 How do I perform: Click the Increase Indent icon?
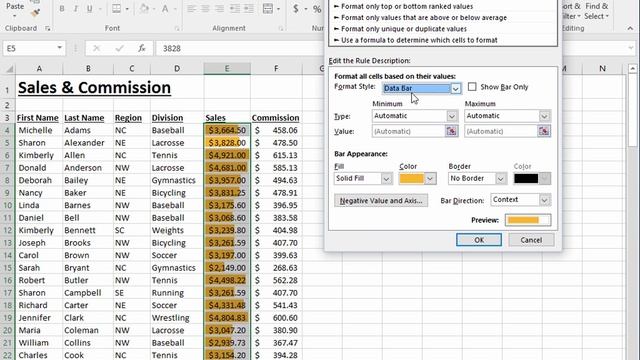(x=249, y=9)
